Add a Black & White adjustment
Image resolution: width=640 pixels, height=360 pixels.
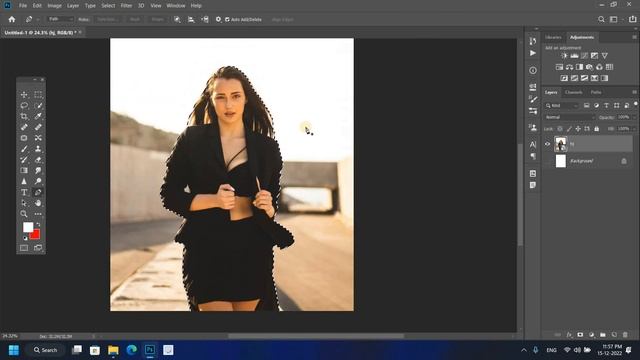click(579, 67)
